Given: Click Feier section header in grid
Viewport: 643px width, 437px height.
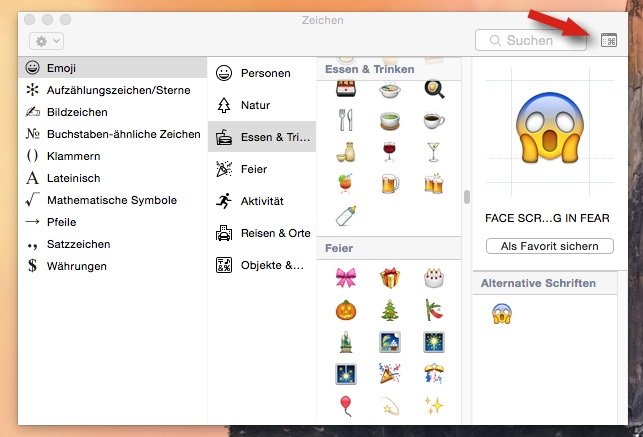Looking at the screenshot, I should 339,248.
